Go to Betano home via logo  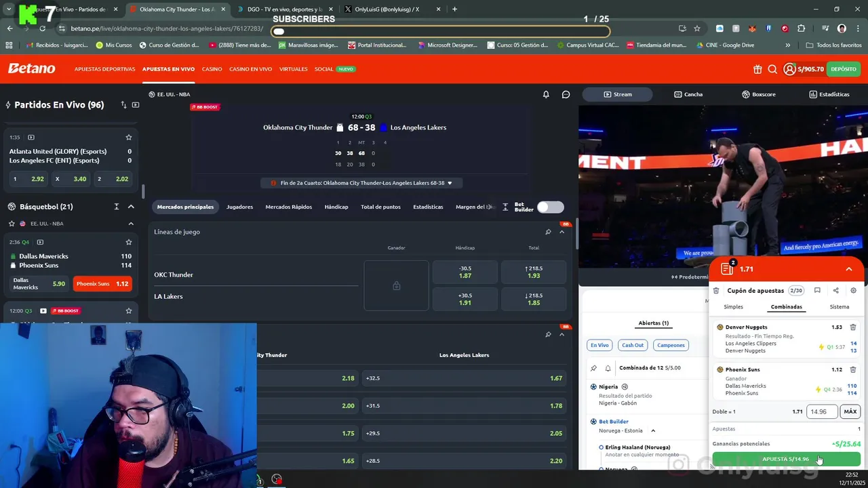(31, 69)
